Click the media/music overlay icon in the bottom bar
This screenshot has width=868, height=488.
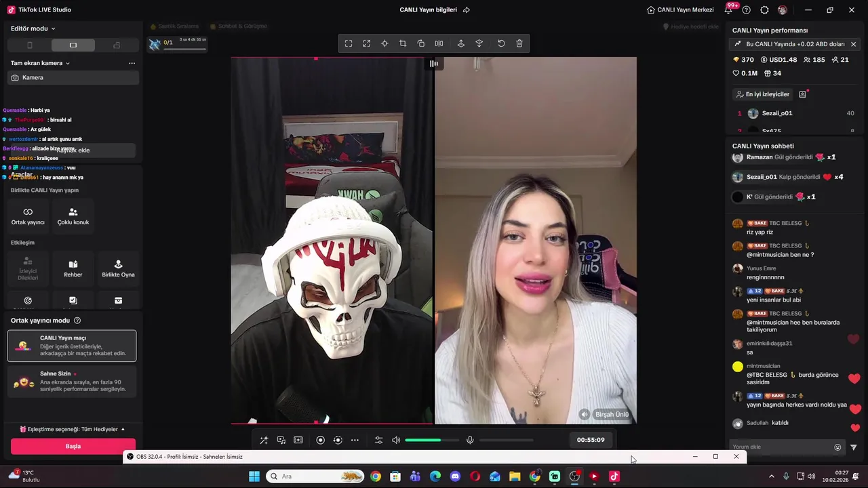(x=281, y=440)
